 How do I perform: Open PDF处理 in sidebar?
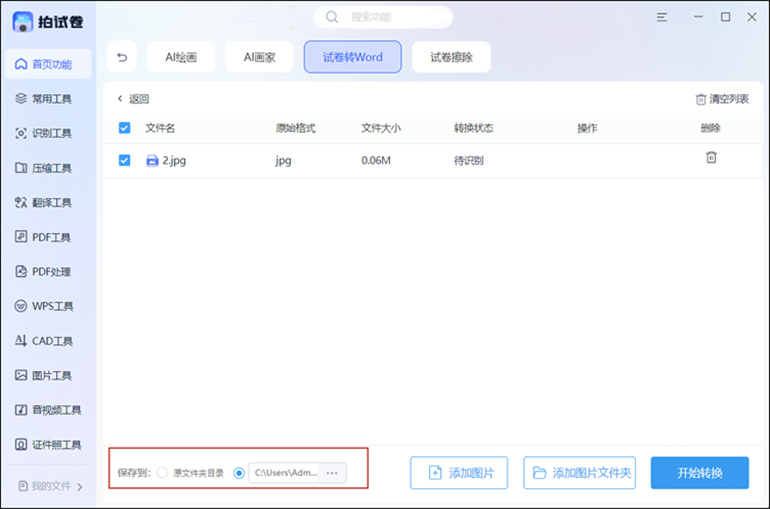[48, 271]
